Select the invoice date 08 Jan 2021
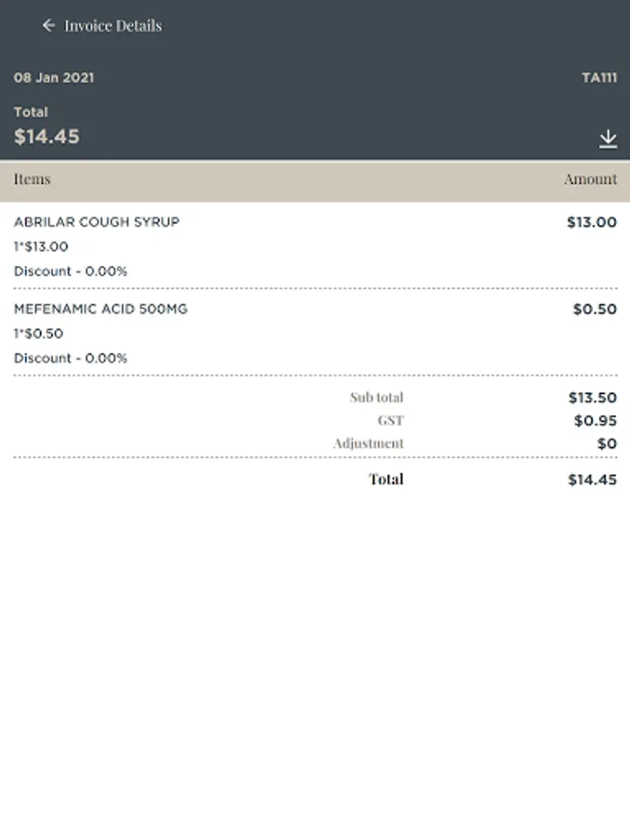Screen dimensions: 630x840 [53, 77]
